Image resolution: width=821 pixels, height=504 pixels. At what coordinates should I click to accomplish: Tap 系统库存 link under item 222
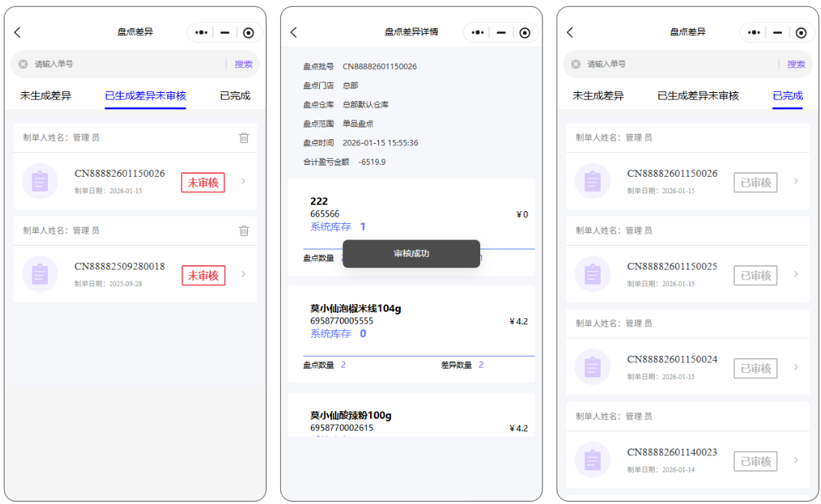[330, 227]
